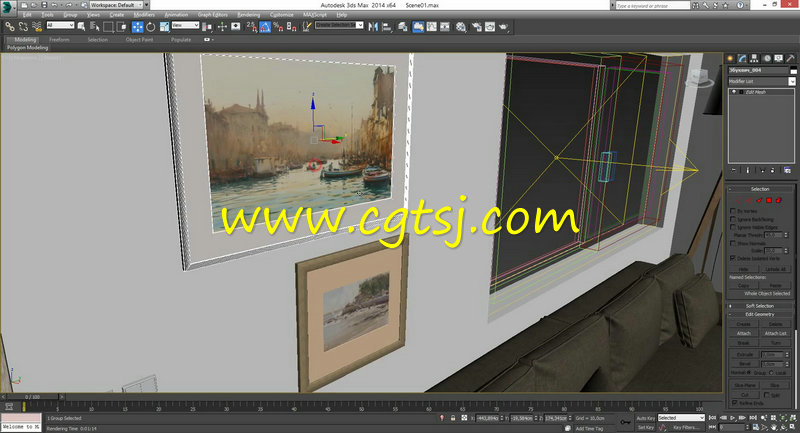Select Element sub-object level red cube
The image size is (800, 433).
pos(779,200)
